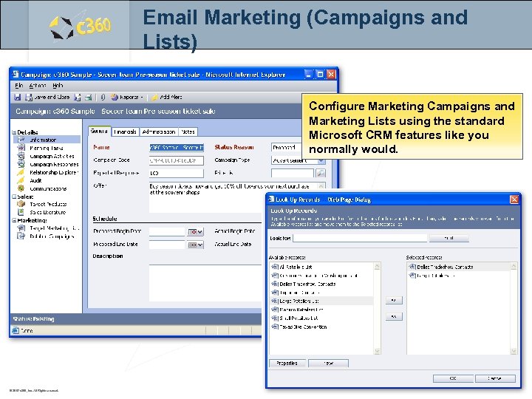532x399 pixels.
Task: Click the Campaign Responses sidebar icon
Action: (21, 164)
